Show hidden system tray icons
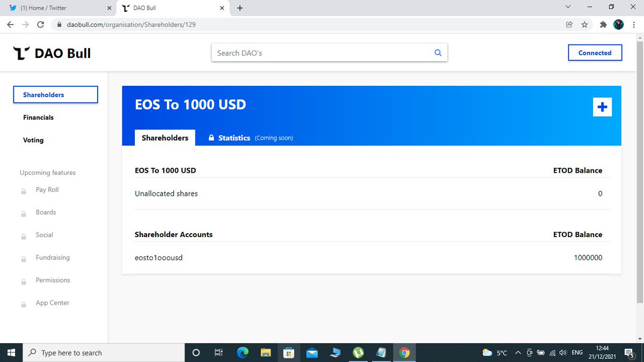The width and height of the screenshot is (644, 362). coord(518,352)
